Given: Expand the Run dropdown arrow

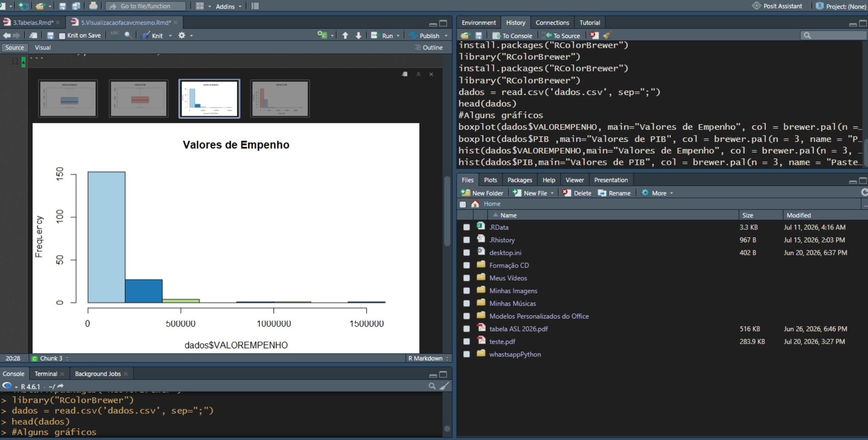Looking at the screenshot, I should (398, 36).
